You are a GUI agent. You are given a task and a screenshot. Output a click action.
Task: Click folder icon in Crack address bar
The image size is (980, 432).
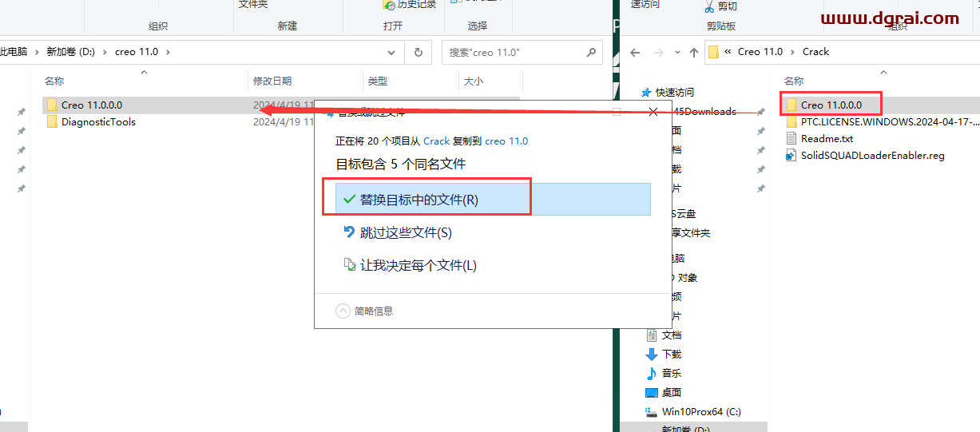click(x=714, y=52)
